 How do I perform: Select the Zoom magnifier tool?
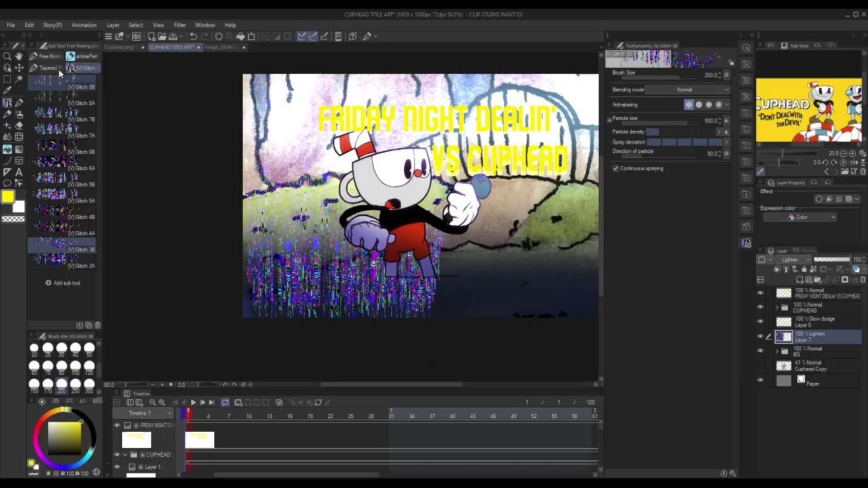coord(7,56)
